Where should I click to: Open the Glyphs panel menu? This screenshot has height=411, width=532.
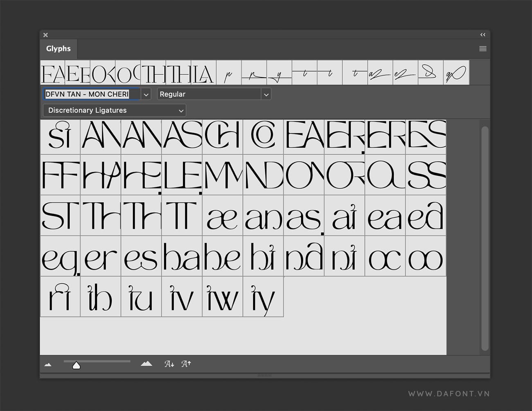482,49
